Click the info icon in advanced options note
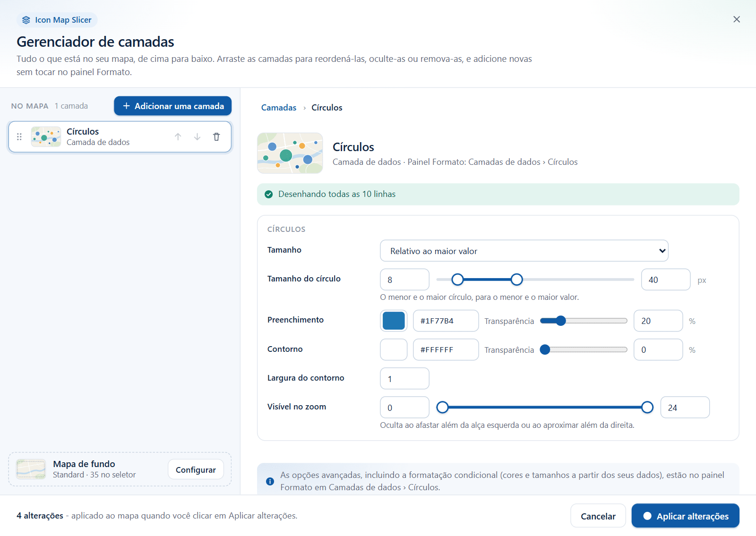This screenshot has width=756, height=536. point(270,481)
